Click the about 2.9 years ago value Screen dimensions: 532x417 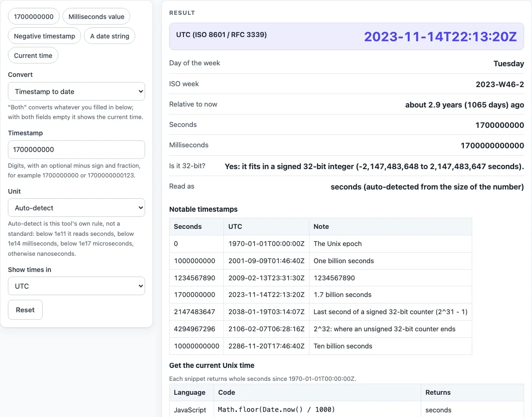464,105
